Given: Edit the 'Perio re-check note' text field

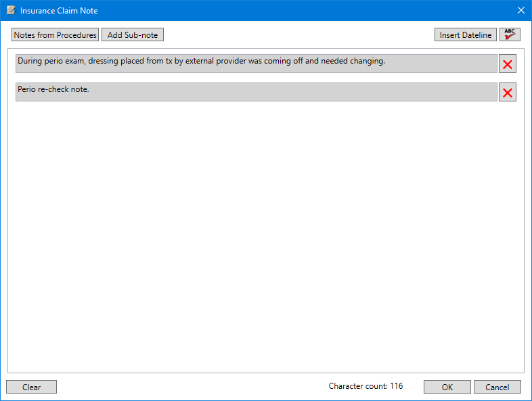Looking at the screenshot, I should 256,92.
